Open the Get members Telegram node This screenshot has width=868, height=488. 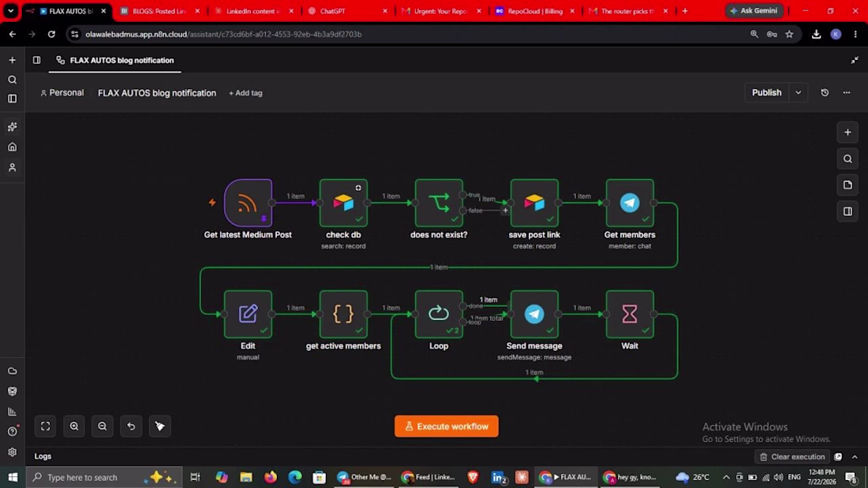click(x=630, y=203)
